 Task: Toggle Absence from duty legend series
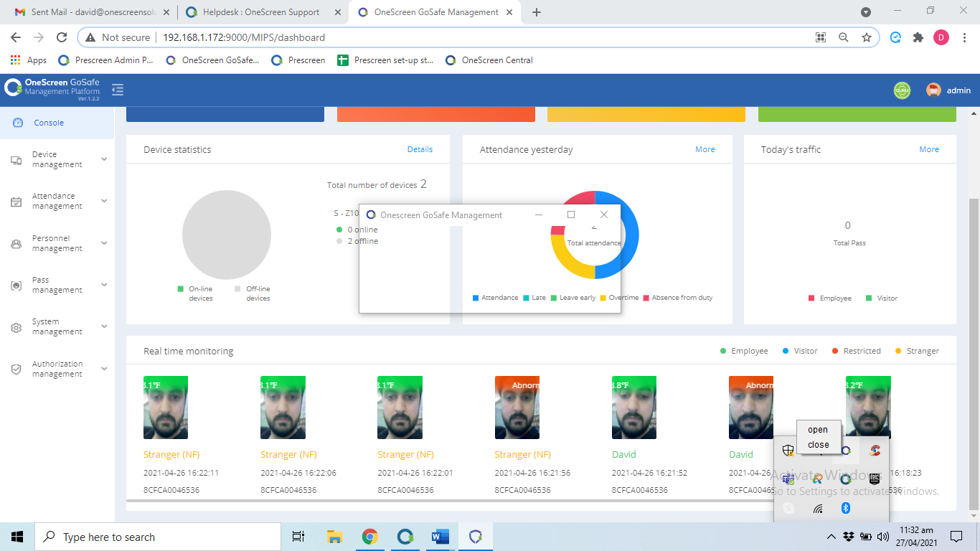click(x=677, y=298)
